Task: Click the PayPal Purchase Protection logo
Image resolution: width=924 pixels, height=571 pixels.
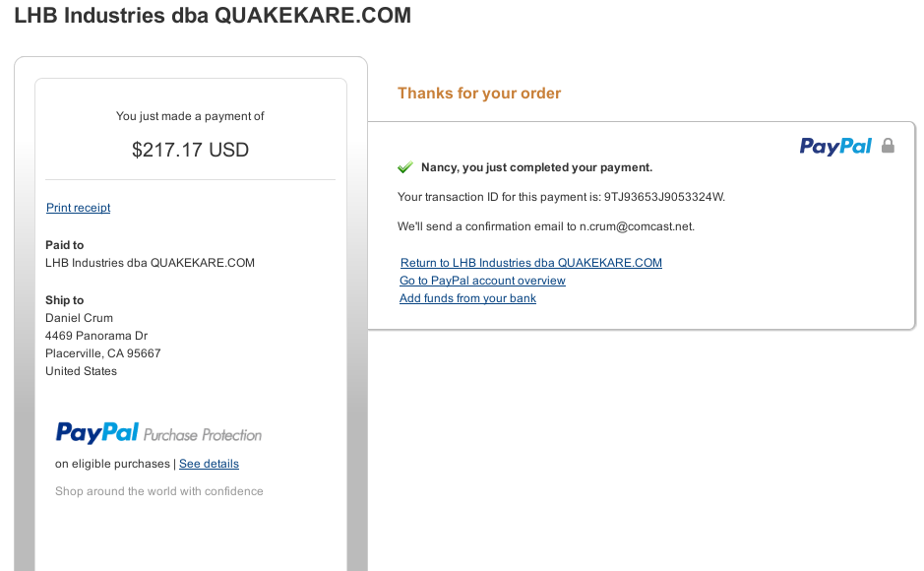Action: (x=158, y=433)
